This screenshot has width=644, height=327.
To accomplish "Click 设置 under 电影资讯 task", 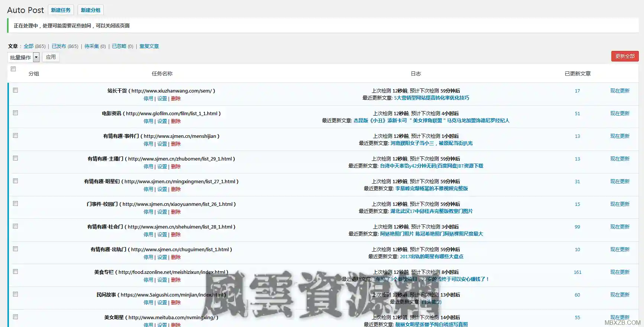I will click(x=162, y=121).
